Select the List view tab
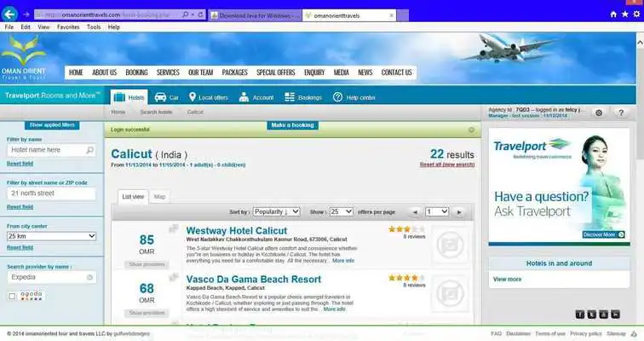Image resolution: width=644 pixels, height=341 pixels. pos(133,197)
